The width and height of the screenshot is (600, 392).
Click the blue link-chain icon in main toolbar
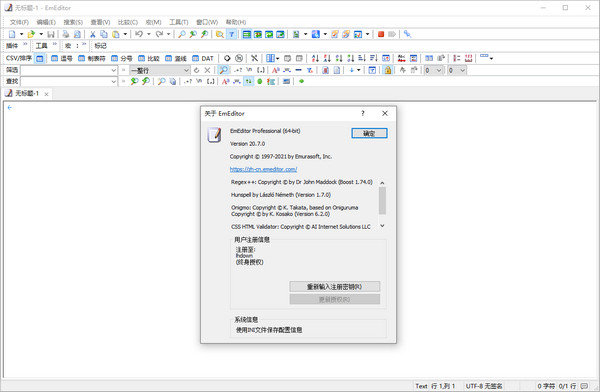pos(407,34)
